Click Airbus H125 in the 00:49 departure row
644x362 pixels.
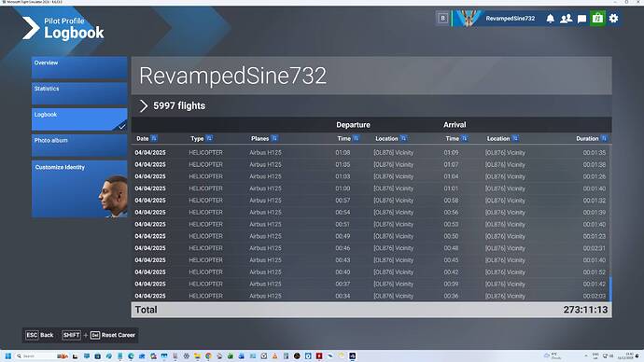click(x=265, y=236)
